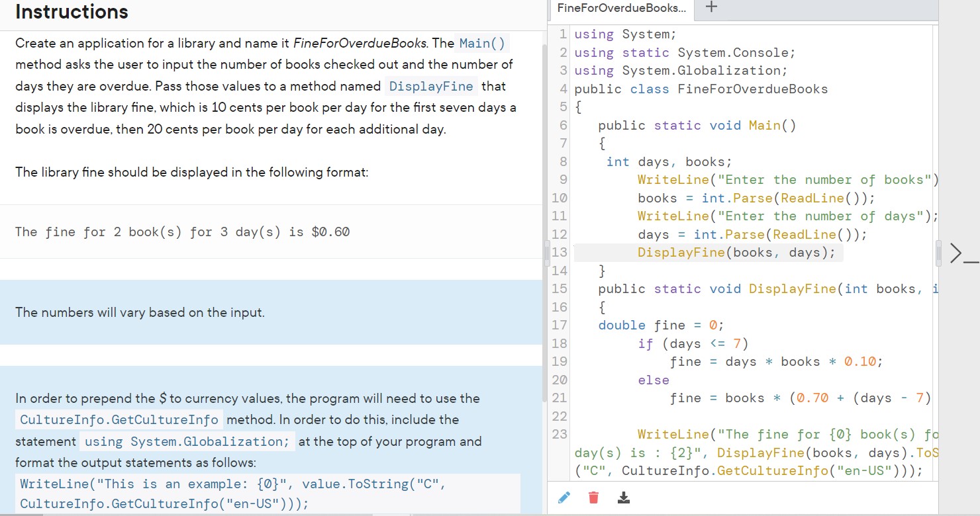The height and width of the screenshot is (516, 980).
Task: Download the code with the download icon
Action: click(x=623, y=497)
